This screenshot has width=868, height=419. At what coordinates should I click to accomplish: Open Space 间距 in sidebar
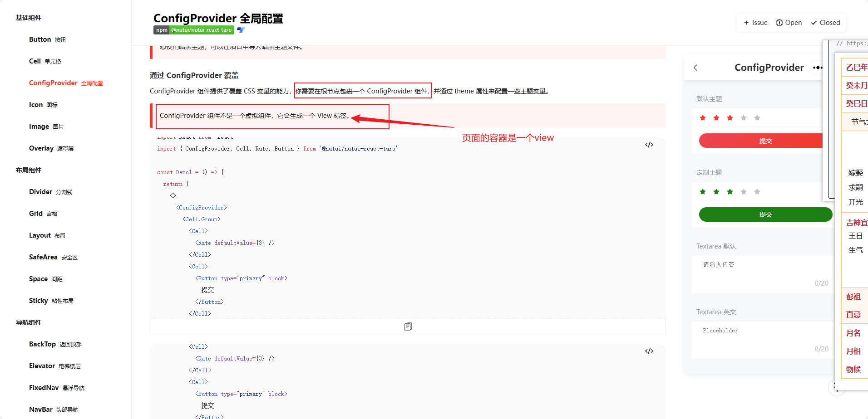tap(46, 279)
